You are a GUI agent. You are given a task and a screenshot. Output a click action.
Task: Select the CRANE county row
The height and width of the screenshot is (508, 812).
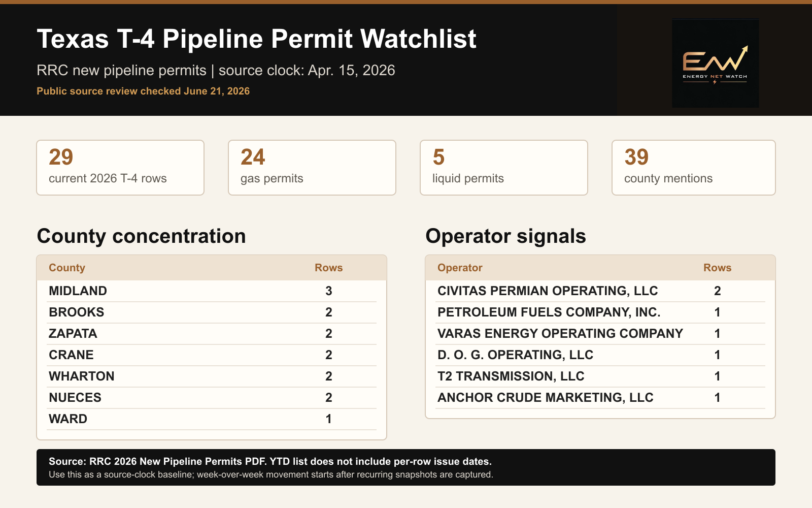coord(212,355)
